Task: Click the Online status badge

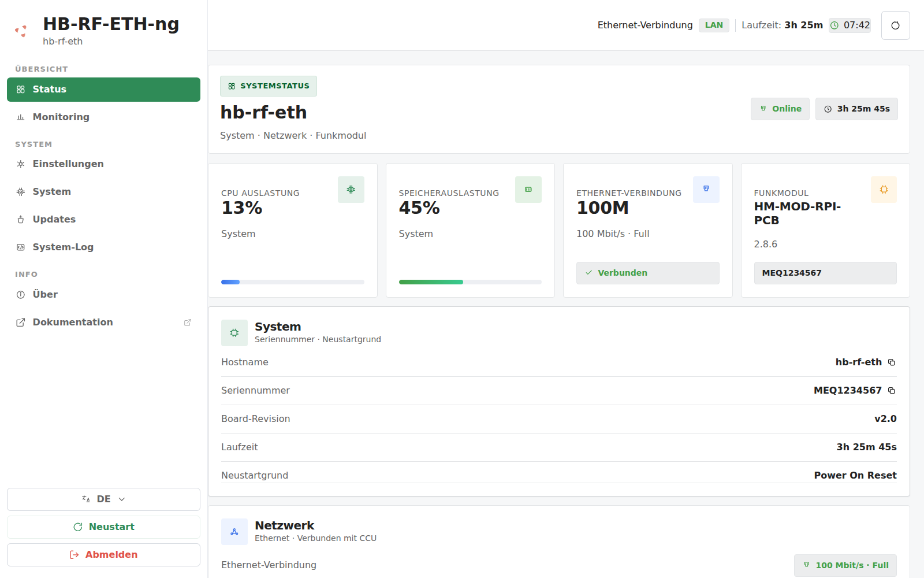Action: click(780, 109)
